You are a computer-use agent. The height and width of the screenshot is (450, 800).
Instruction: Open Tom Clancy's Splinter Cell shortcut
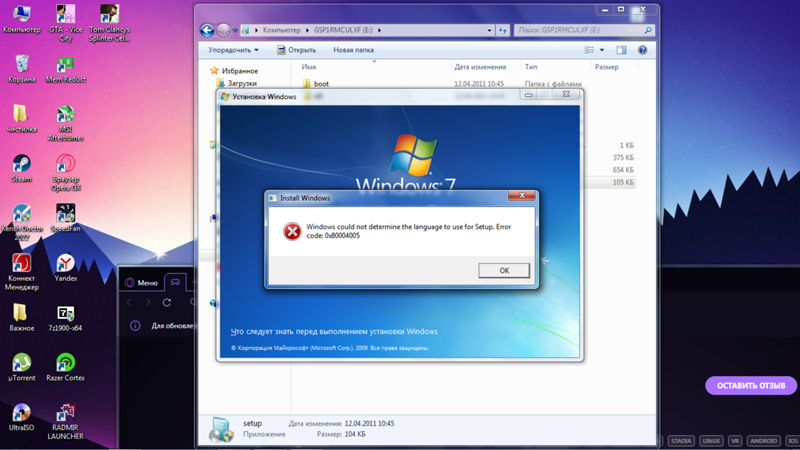[109, 23]
